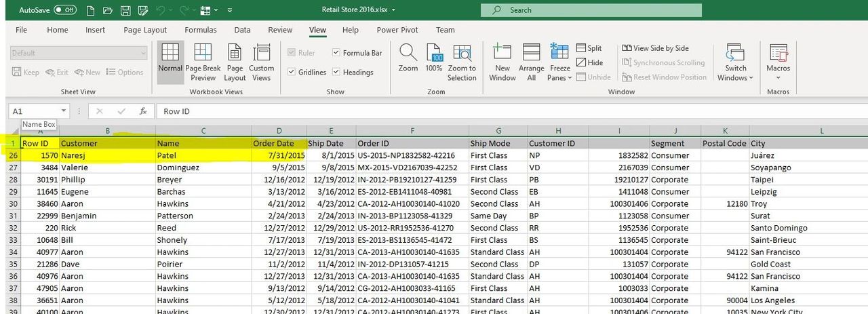The width and height of the screenshot is (868, 314).
Task: Open Custom Views
Action: coord(261,62)
